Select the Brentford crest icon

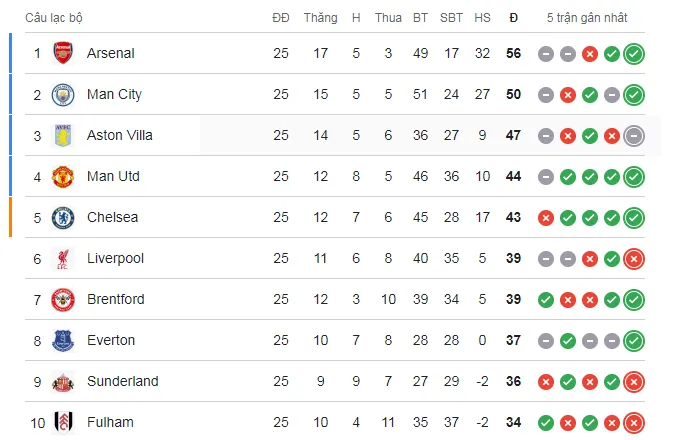tap(63, 299)
